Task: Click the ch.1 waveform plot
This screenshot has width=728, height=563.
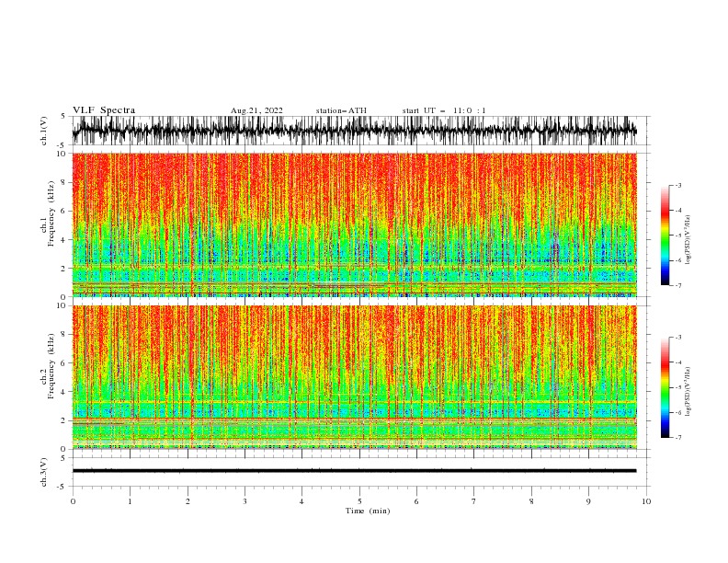Action: [354, 131]
